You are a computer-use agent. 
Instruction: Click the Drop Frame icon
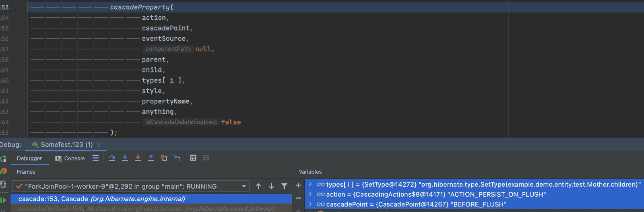(164, 158)
